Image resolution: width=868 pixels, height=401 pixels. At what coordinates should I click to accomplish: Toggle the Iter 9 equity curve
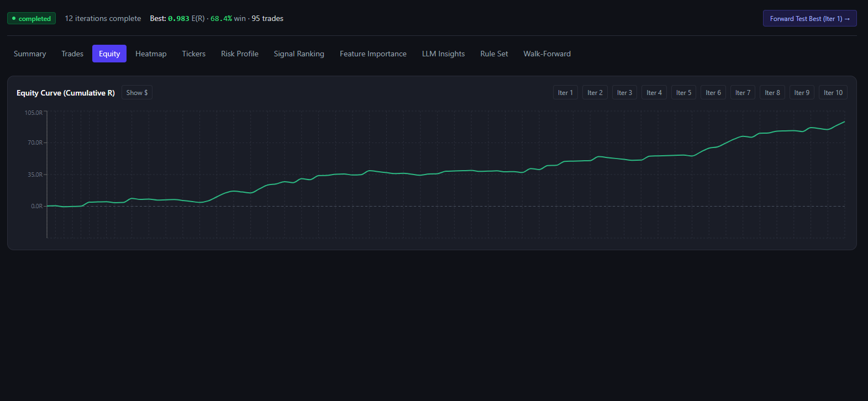click(x=802, y=93)
